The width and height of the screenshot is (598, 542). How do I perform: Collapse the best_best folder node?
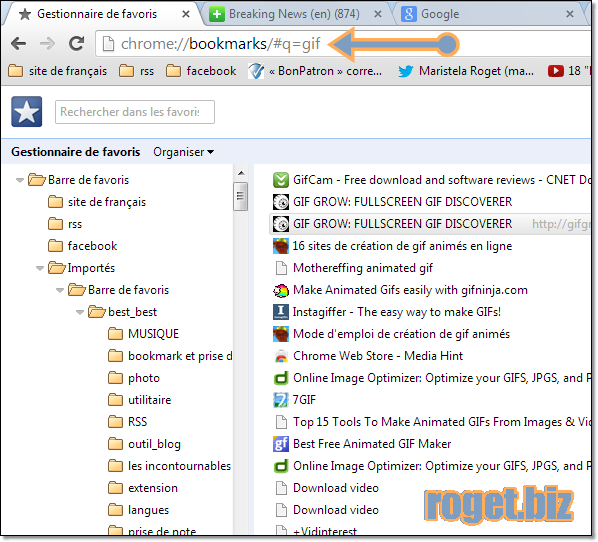click(x=79, y=312)
